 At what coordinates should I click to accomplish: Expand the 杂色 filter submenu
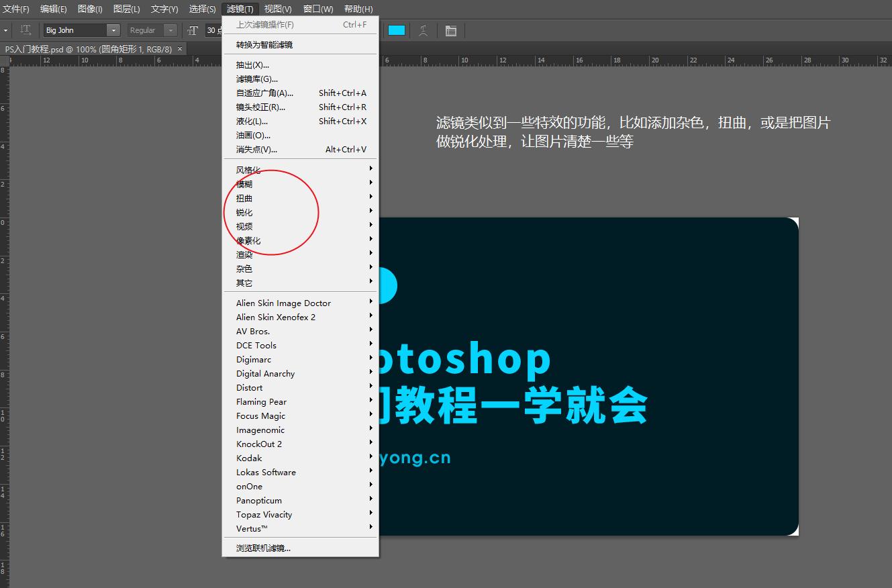pos(244,268)
